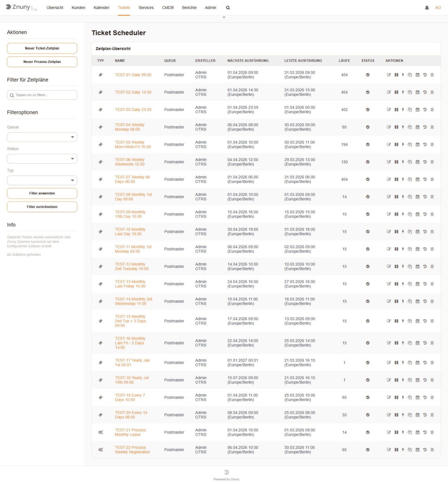Open the Queue filter dropdown
The image size is (448, 484).
(x=42, y=137)
